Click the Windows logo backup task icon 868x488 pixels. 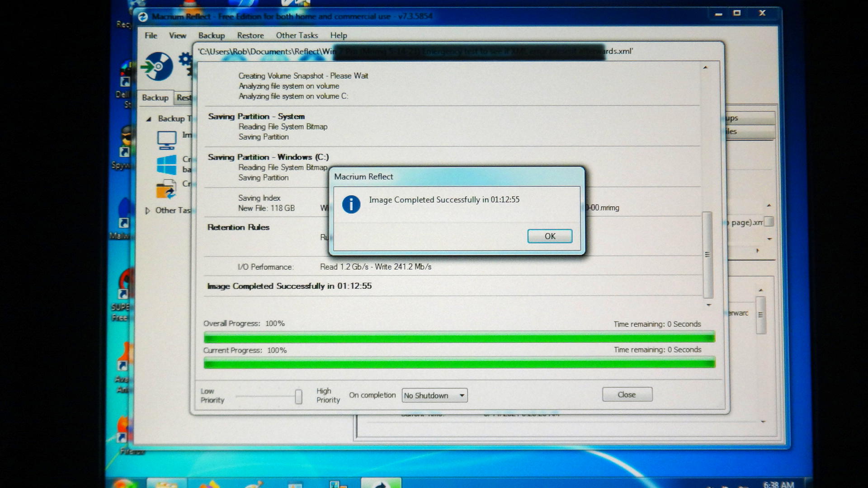coord(166,165)
